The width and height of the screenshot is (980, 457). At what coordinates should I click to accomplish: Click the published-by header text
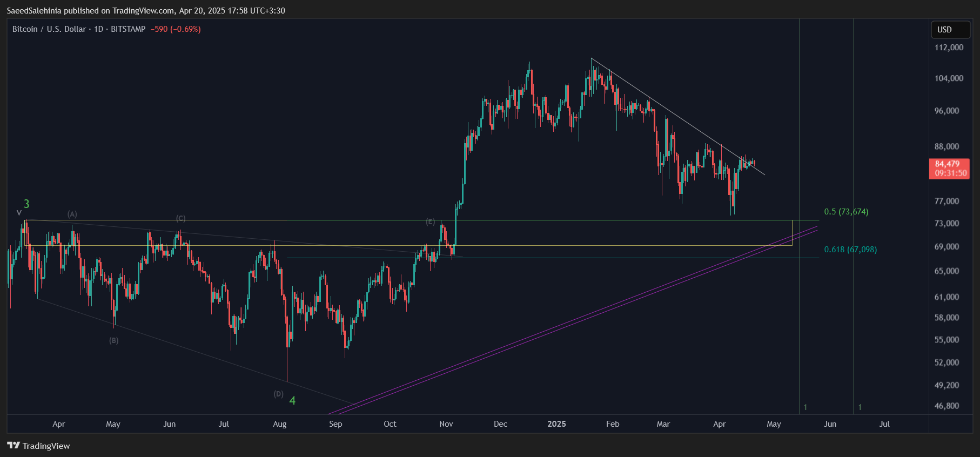point(146,10)
